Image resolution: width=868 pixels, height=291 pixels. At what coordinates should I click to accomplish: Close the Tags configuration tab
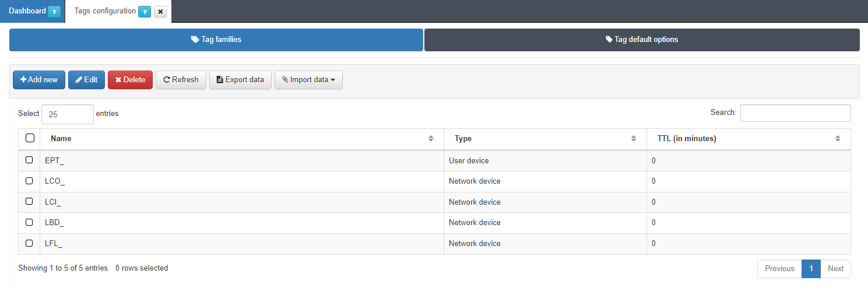pos(160,12)
